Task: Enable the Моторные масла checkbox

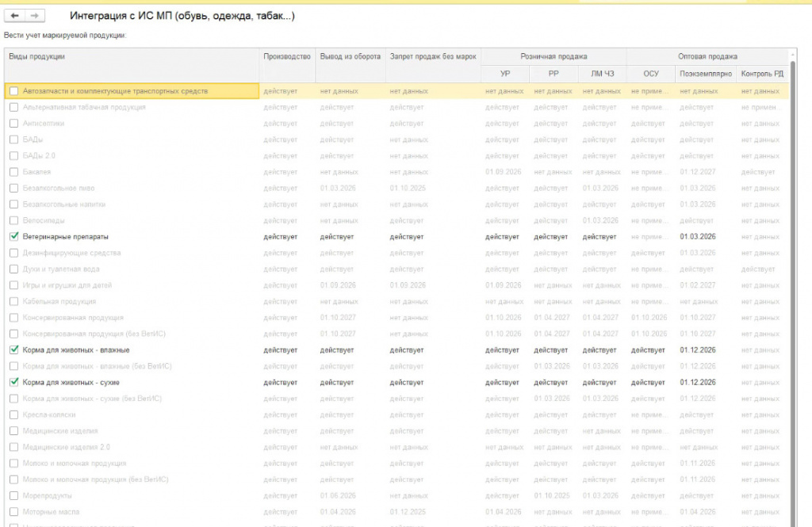Action: point(14,512)
